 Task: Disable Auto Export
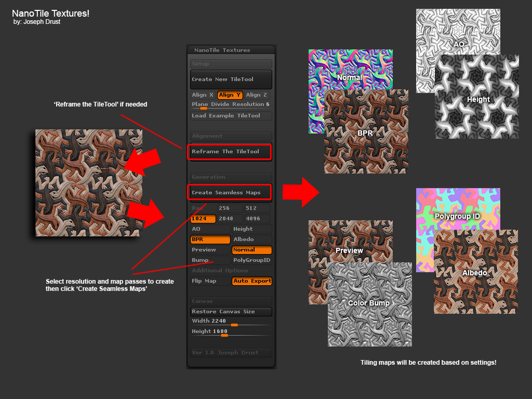[x=252, y=281]
